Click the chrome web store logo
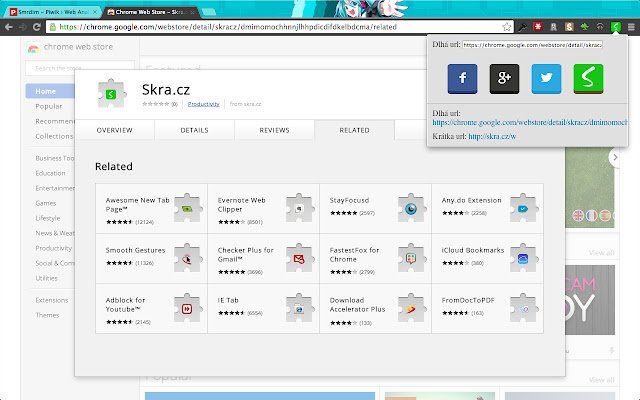640x400 pixels. pos(70,47)
